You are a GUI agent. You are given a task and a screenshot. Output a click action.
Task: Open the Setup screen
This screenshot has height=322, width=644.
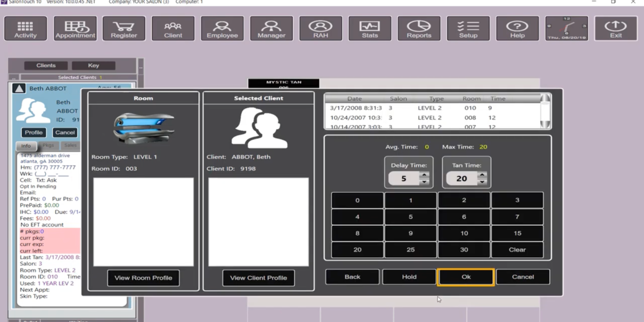pos(468,28)
